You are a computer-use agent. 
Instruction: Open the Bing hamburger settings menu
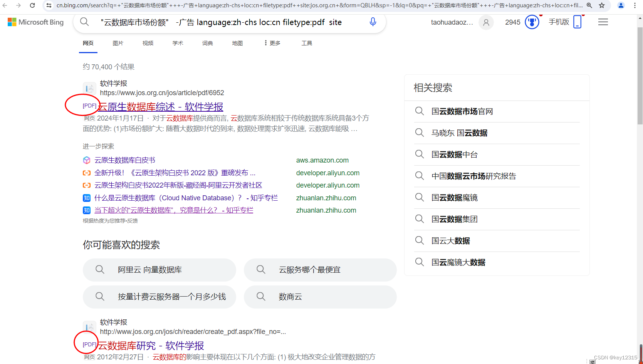coord(603,22)
